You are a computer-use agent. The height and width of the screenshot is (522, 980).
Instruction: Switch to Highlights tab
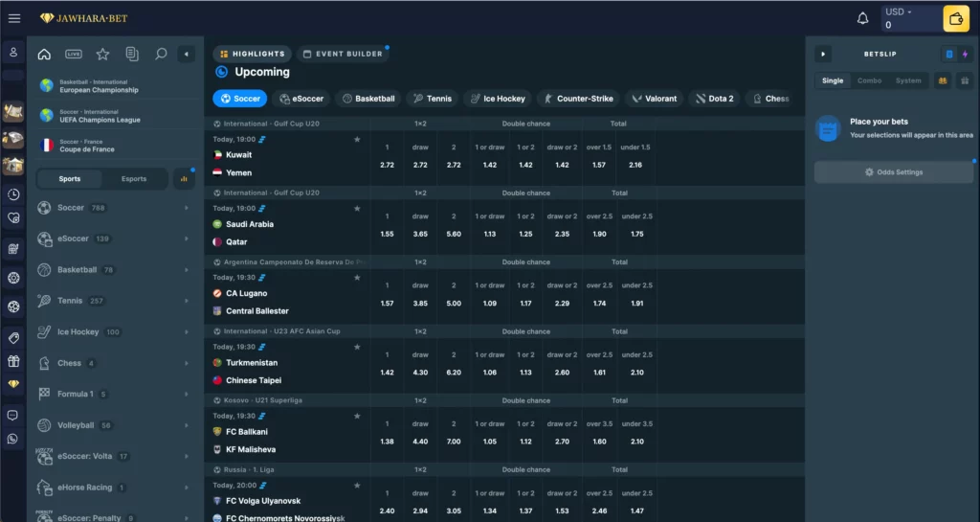253,54
